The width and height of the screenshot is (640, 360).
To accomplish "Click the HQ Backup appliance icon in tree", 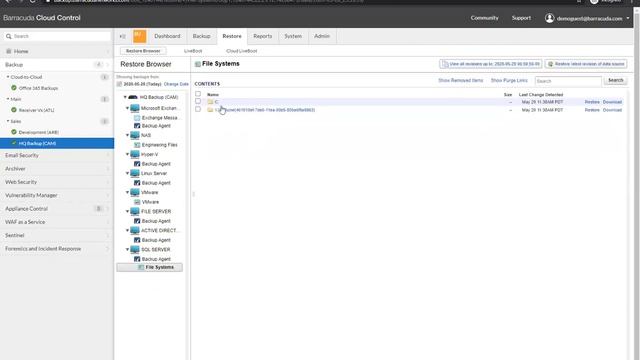I will click(x=133, y=97).
